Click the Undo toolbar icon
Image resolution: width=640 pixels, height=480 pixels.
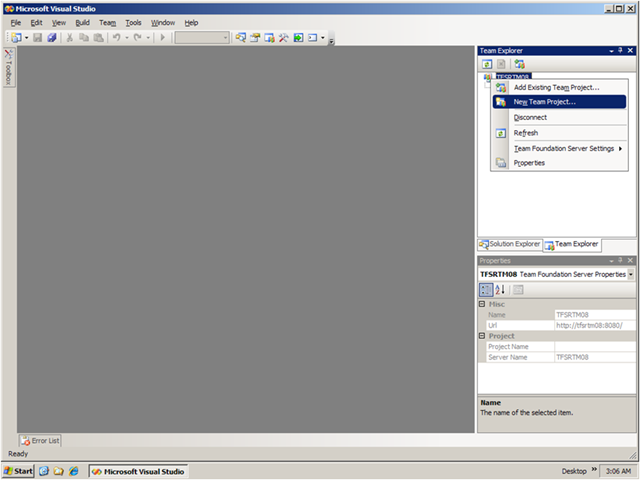(x=117, y=38)
